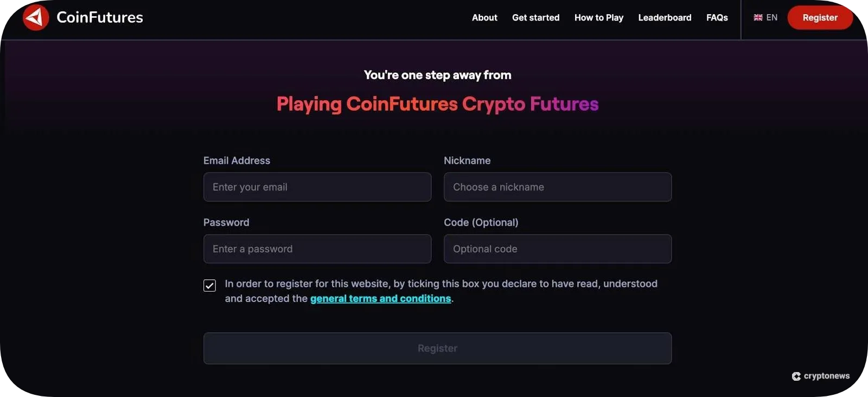Viewport: 868px width, 397px height.
Task: Click the top-right Register button
Action: 820,17
